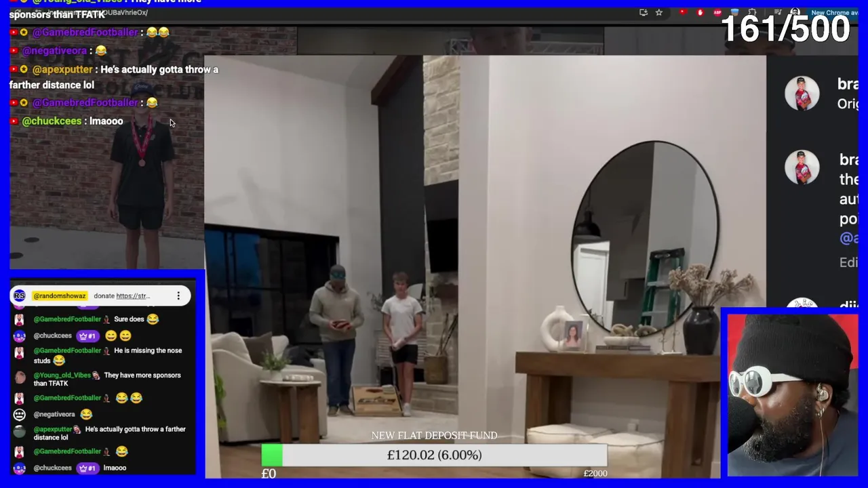Click @negativeora in the top-left overlay chat
This screenshot has height=488, width=868.
tap(54, 51)
